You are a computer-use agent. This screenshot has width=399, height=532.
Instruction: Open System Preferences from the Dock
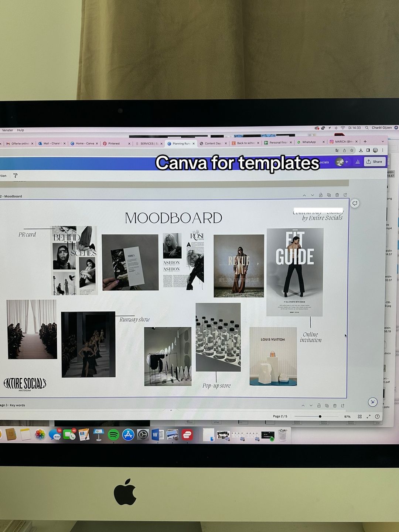[x=143, y=435]
